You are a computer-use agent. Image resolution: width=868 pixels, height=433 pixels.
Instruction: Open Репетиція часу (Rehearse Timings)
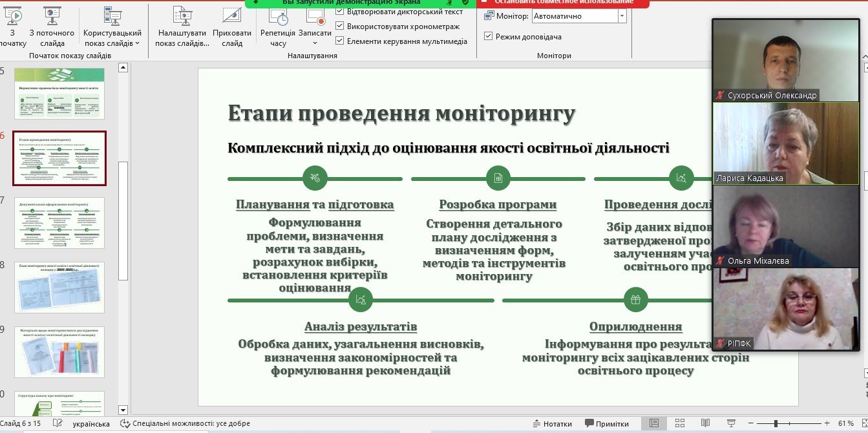pos(279,27)
